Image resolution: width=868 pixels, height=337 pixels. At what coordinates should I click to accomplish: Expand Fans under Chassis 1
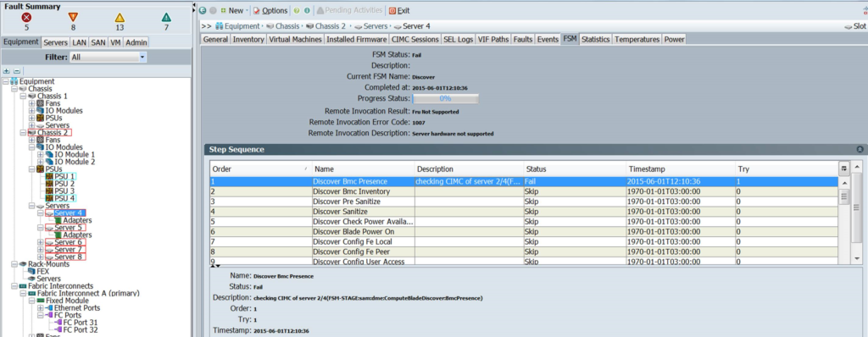point(31,103)
